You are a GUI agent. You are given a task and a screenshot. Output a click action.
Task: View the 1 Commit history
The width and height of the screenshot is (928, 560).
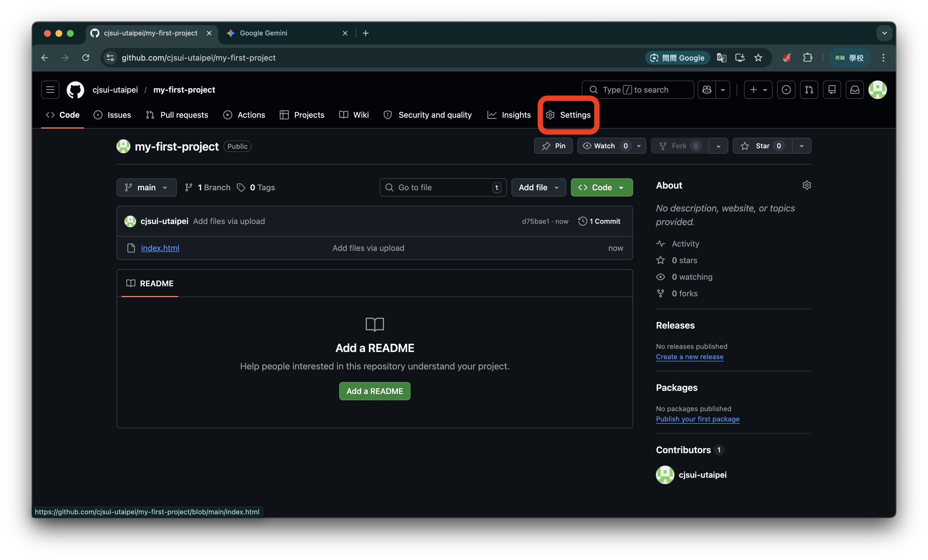pos(599,221)
